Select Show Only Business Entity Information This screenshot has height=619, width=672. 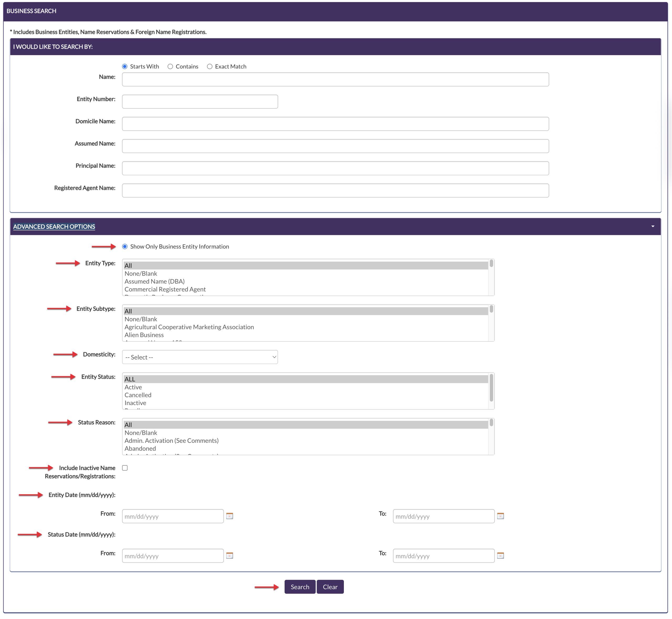click(125, 246)
